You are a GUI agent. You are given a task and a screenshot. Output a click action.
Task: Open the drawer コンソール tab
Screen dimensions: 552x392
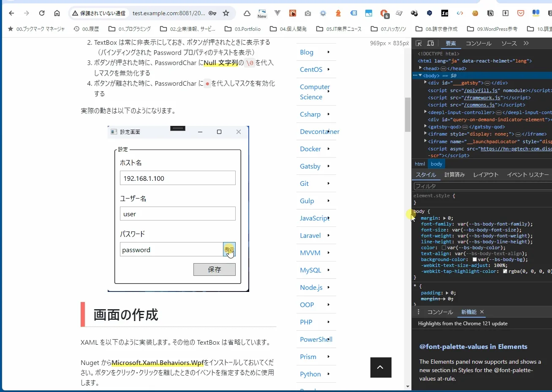tap(440, 312)
